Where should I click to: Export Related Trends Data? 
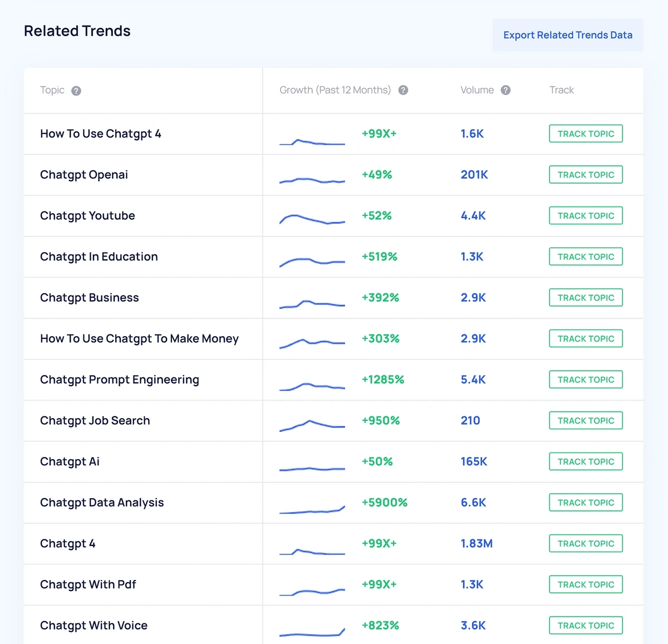coord(567,35)
